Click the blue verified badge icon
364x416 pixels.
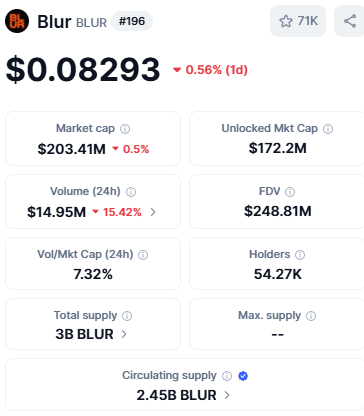243,376
